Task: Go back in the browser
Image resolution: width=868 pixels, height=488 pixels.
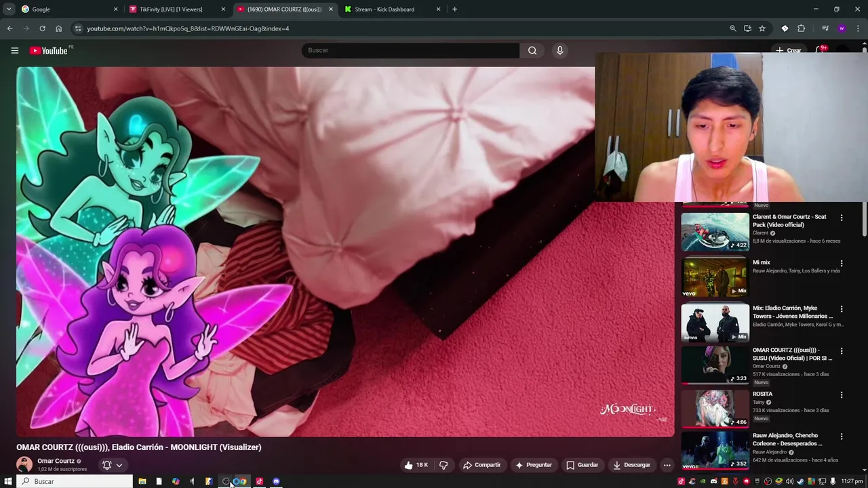Action: pos(9,28)
